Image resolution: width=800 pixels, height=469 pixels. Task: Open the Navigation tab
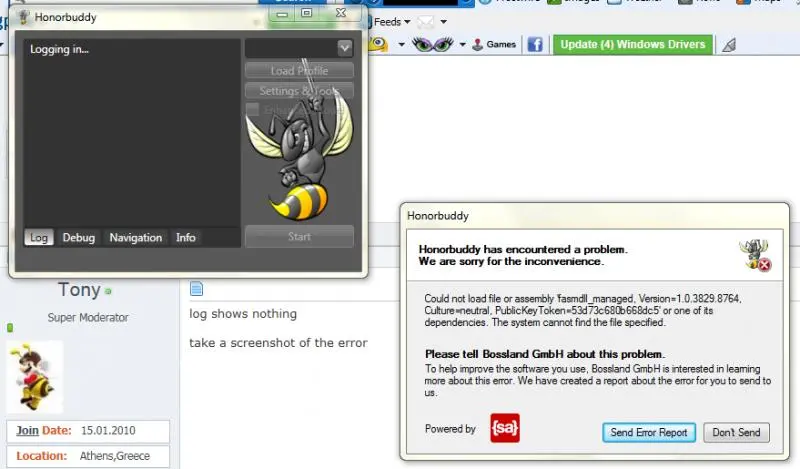(135, 237)
